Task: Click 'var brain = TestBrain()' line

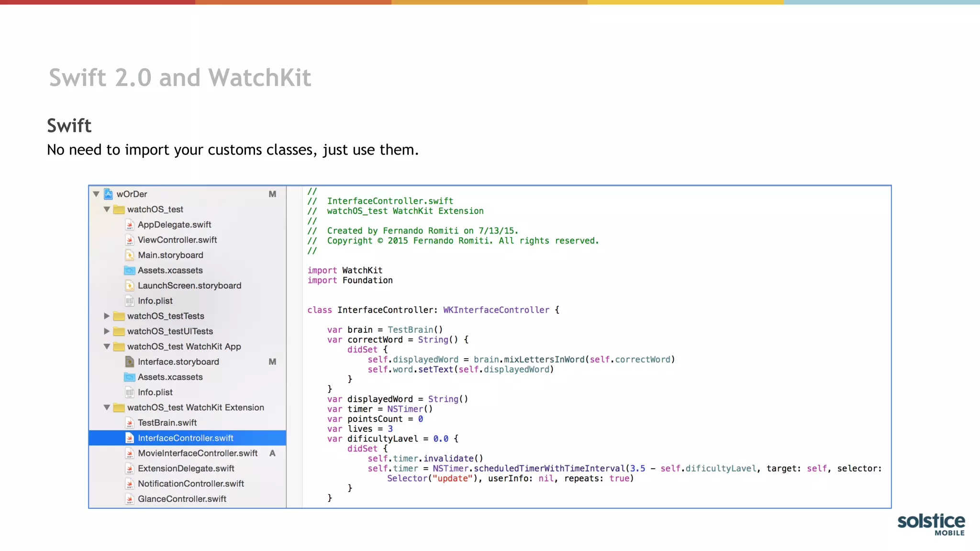Action: [x=385, y=330]
